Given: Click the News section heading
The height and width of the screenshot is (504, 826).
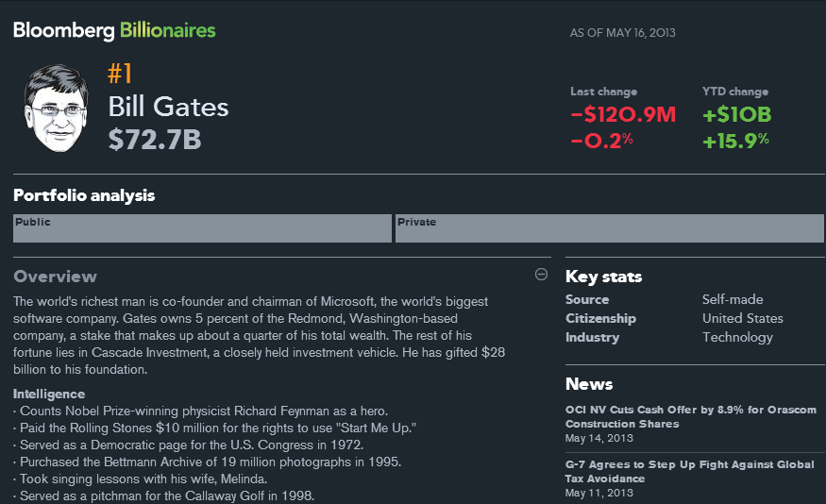Looking at the screenshot, I should pos(589,384).
